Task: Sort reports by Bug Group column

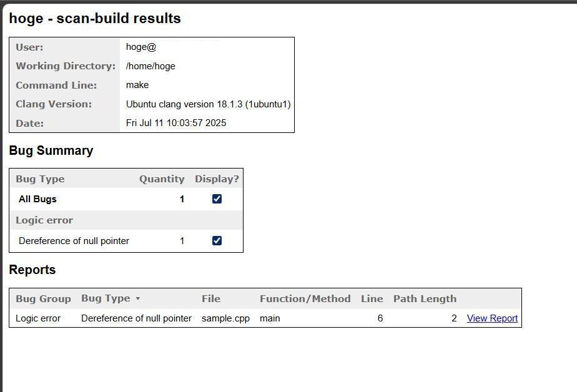Action: point(43,298)
